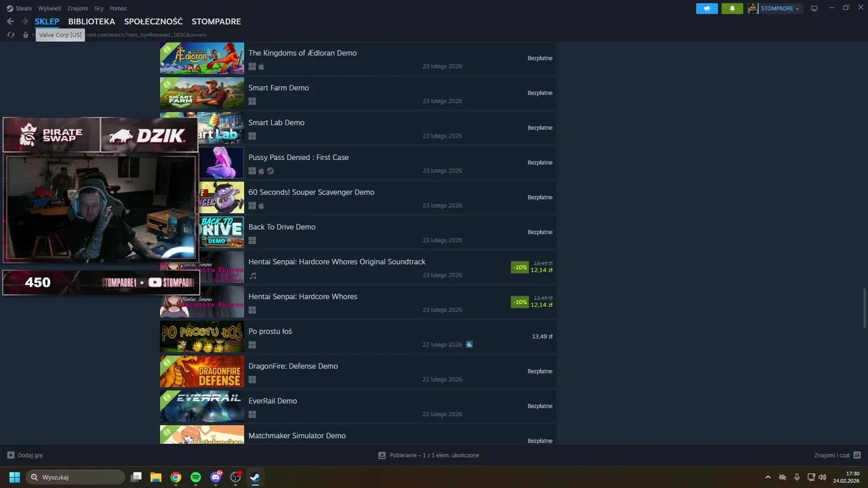Switch to the SPOŁECZNOŚĆ tab

coord(153,22)
